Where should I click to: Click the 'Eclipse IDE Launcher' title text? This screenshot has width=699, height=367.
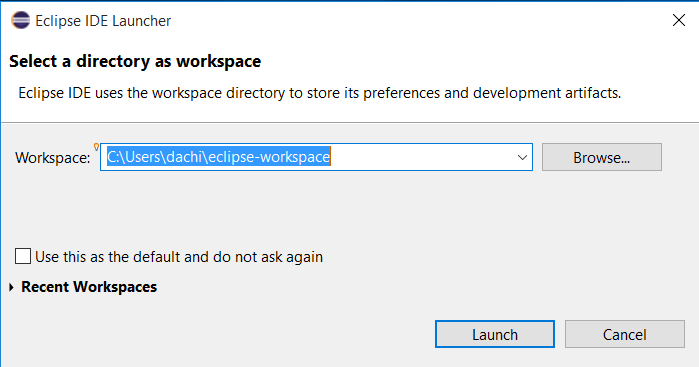coord(103,21)
